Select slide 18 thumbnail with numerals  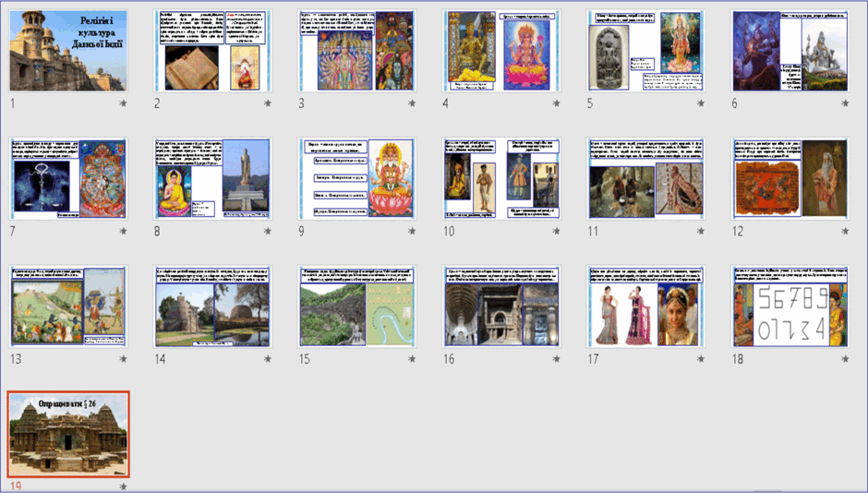pyautogui.click(x=790, y=307)
